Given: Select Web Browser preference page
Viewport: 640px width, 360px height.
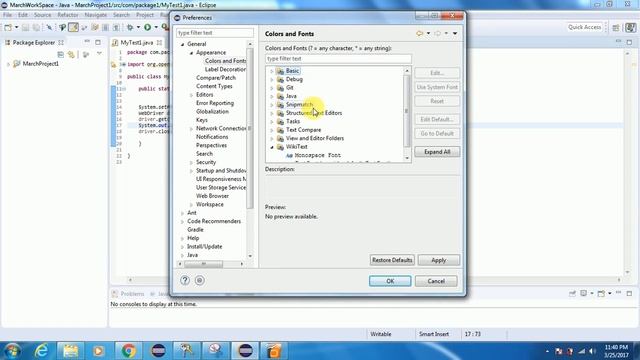Looking at the screenshot, I should coord(212,196).
